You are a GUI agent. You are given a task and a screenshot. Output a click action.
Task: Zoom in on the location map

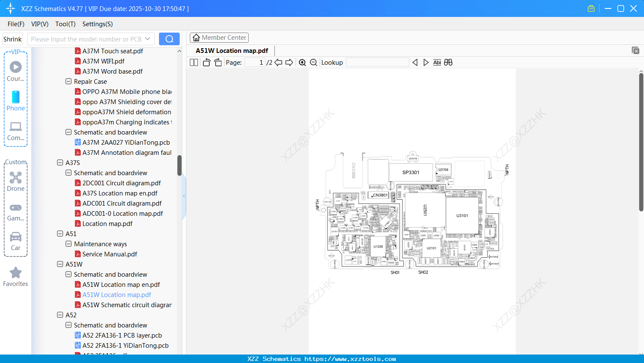(x=302, y=62)
